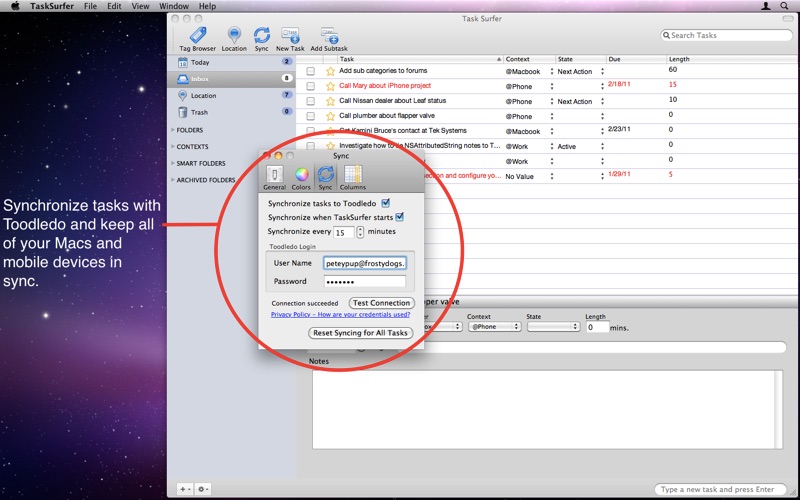Click the Add Subtask toolbar icon
800x500 pixels.
coord(329,39)
